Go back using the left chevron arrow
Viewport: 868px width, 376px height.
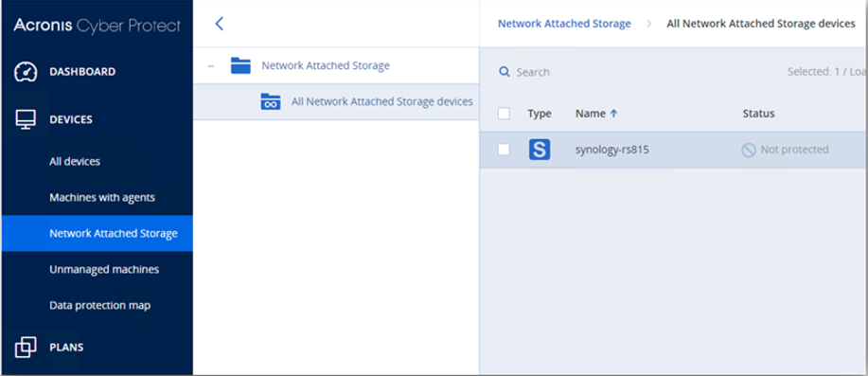click(x=220, y=24)
